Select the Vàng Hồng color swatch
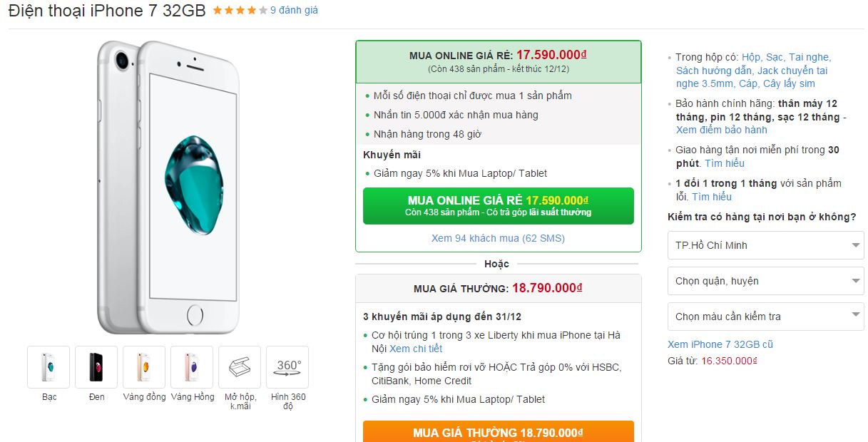Screen dimensions: 868x442 pyautogui.click(x=191, y=366)
